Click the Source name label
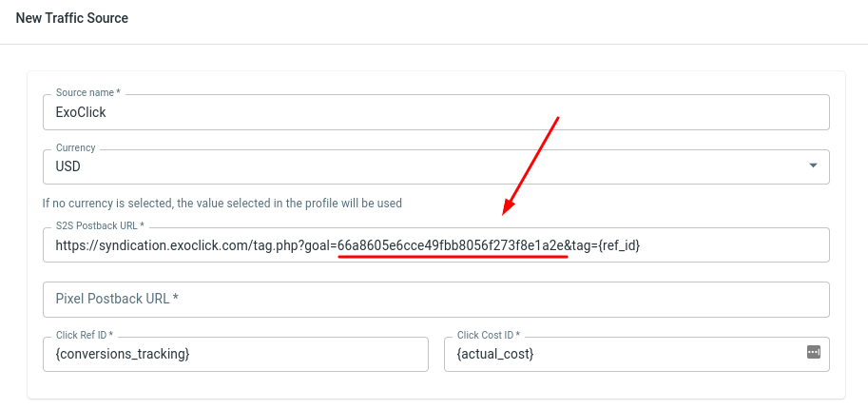The image size is (868, 409). point(87,92)
